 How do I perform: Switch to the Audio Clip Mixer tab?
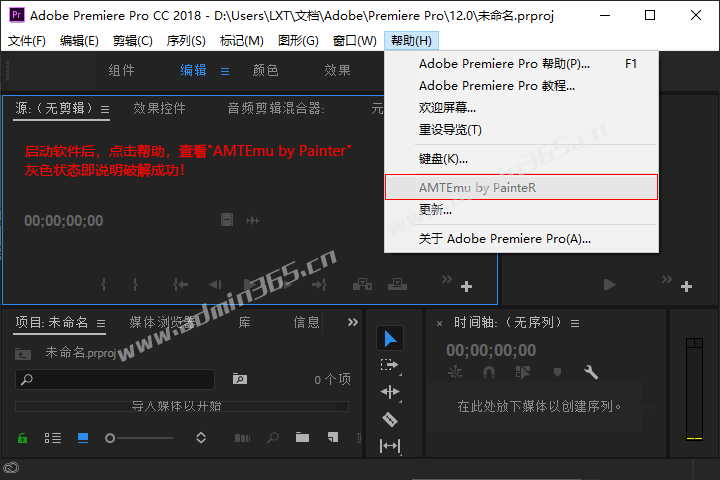(276, 108)
